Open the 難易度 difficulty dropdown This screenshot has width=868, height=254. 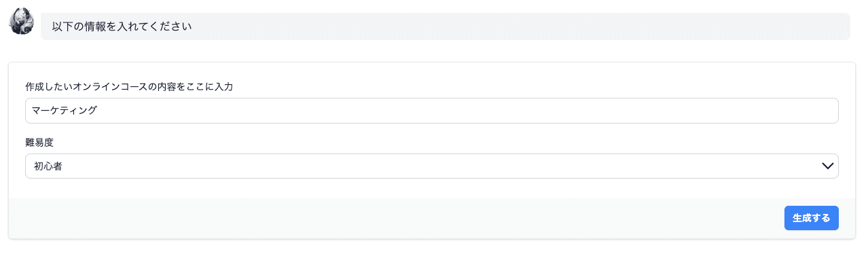(431, 166)
